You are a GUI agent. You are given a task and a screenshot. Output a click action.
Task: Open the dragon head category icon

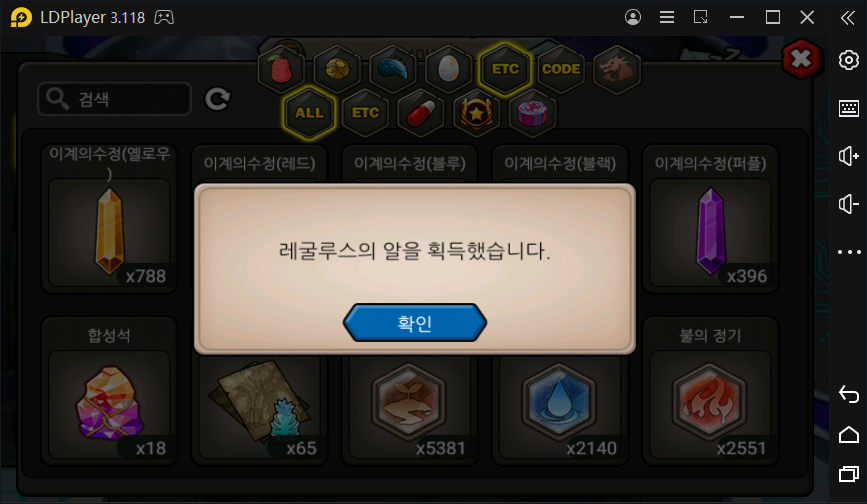coord(617,69)
